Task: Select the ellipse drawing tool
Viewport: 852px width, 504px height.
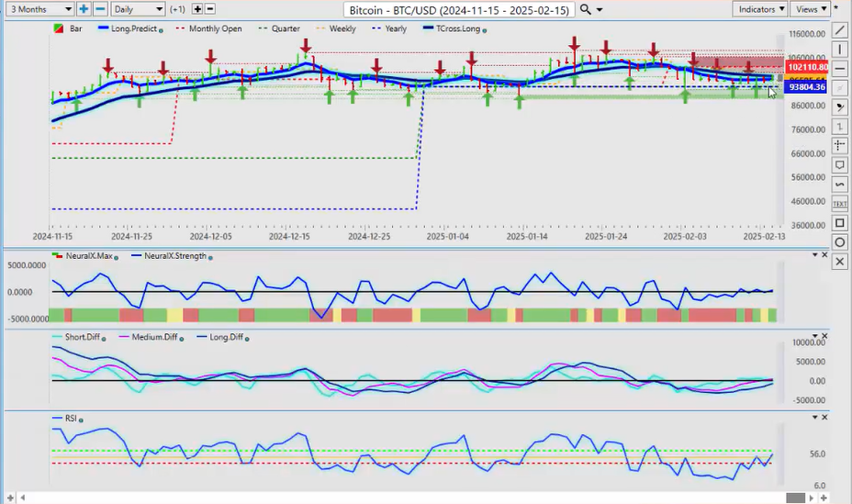Action: (840, 242)
